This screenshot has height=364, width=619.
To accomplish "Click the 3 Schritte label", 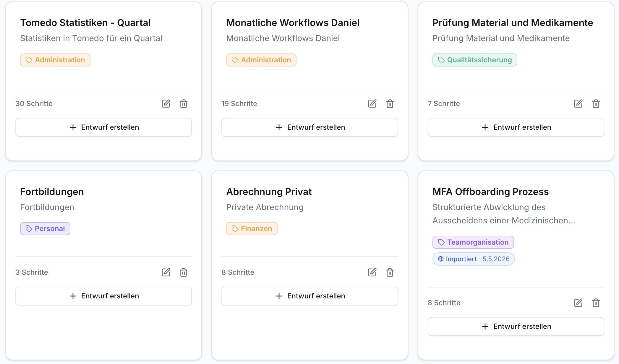I will [32, 272].
